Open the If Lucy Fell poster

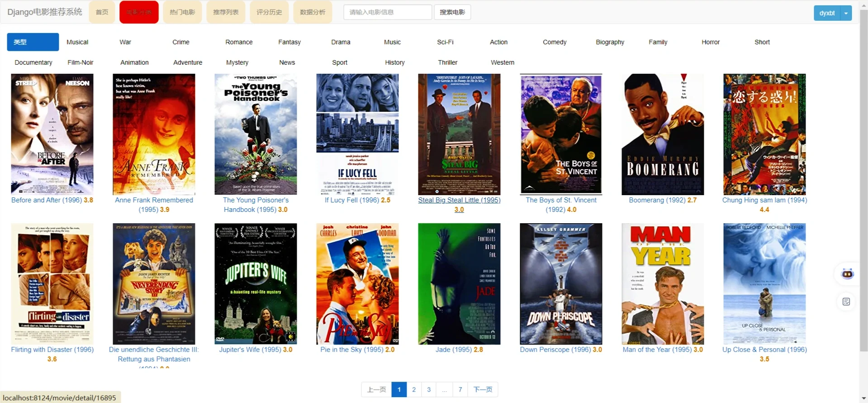(357, 134)
